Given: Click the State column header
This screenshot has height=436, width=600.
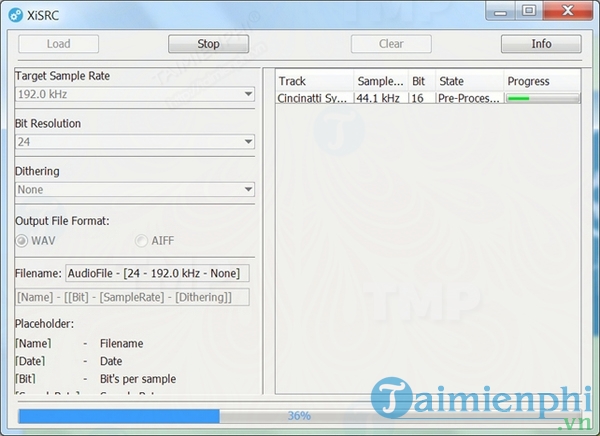Looking at the screenshot, I should [x=467, y=81].
